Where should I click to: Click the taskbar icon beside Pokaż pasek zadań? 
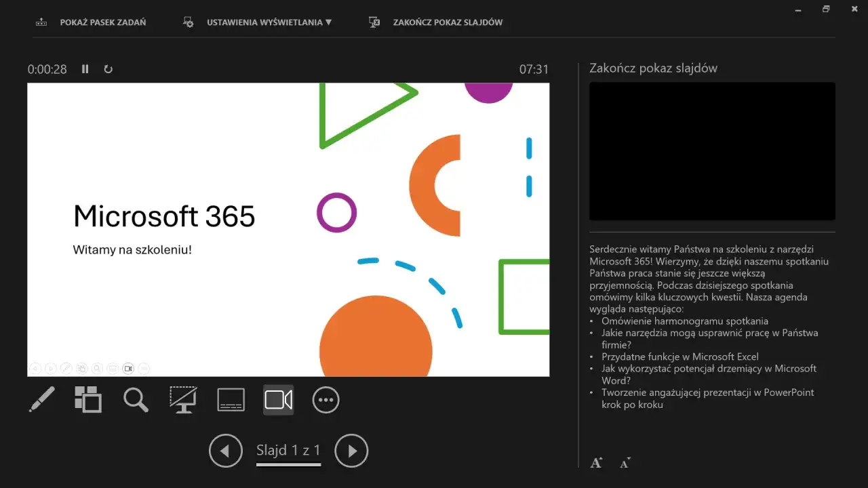(41, 22)
